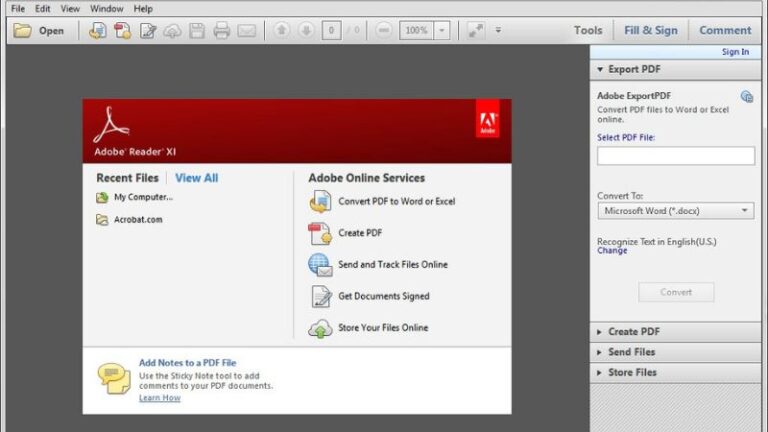Click the sign document pen toolbar icon
The width and height of the screenshot is (768, 432).
coord(147,30)
